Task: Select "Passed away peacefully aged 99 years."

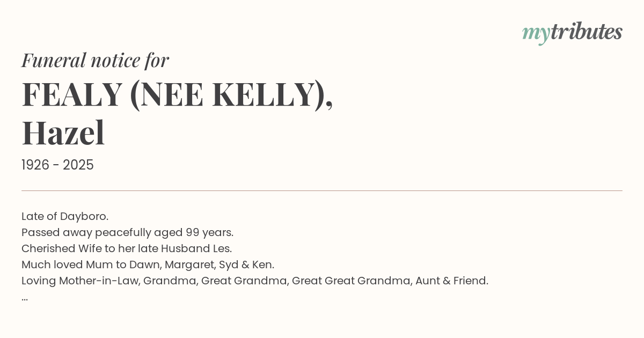Action: (x=127, y=232)
